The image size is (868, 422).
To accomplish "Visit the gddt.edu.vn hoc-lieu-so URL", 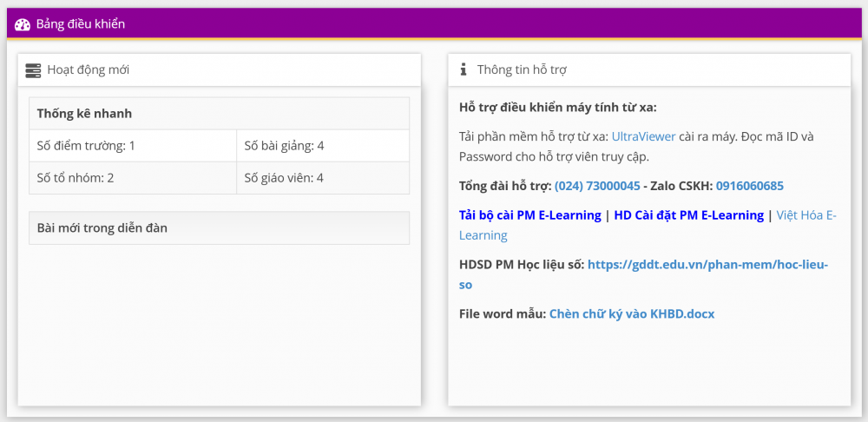I will pos(707,264).
